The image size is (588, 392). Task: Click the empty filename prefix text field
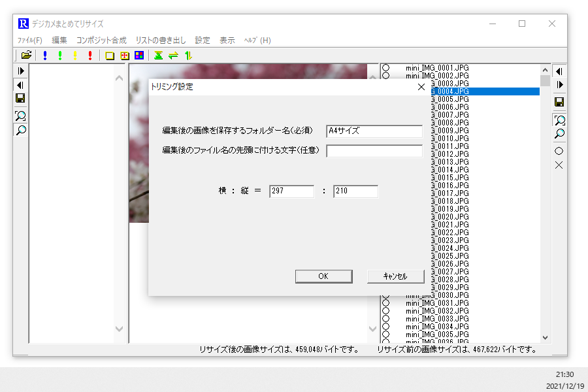pyautogui.click(x=374, y=151)
